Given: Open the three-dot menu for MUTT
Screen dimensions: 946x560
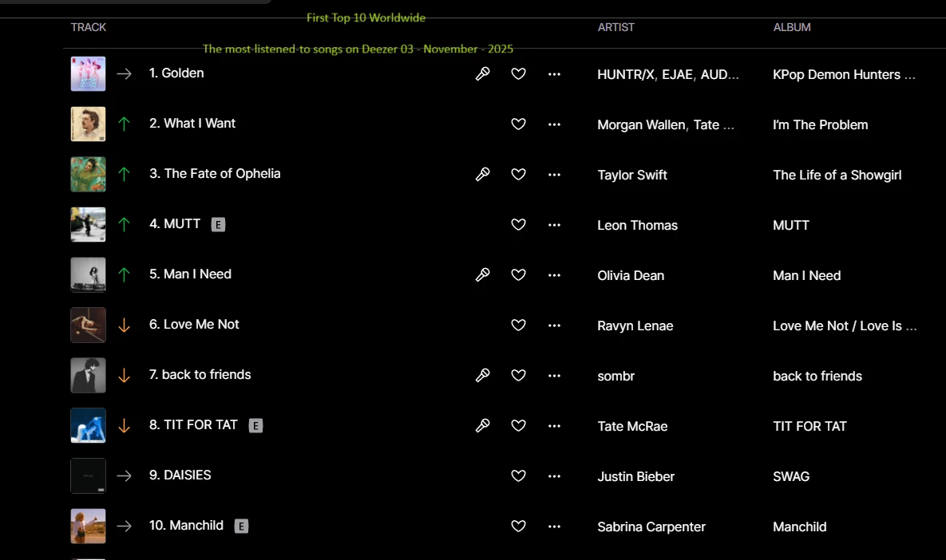Looking at the screenshot, I should 555,225.
